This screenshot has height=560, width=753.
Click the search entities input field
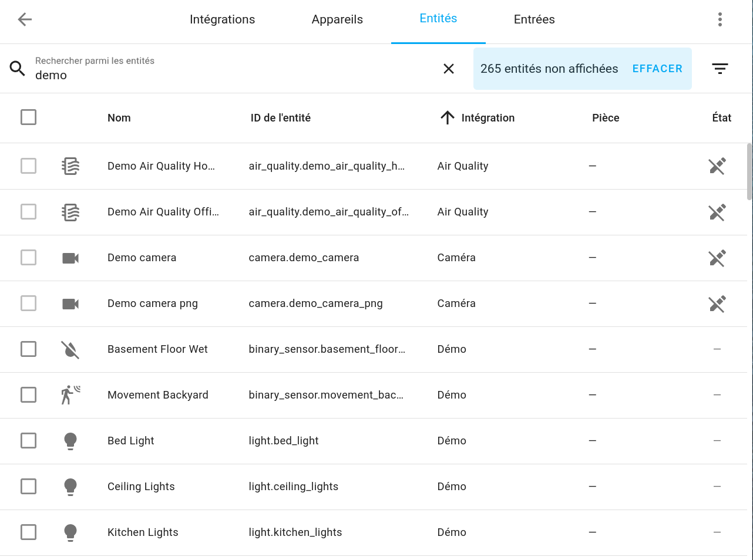[235, 75]
